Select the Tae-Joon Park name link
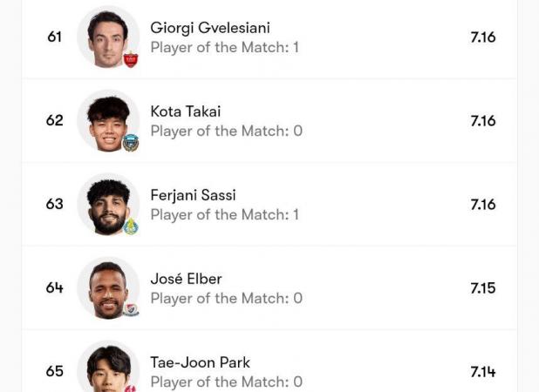Viewport: 539px width, 392px height. [201, 362]
